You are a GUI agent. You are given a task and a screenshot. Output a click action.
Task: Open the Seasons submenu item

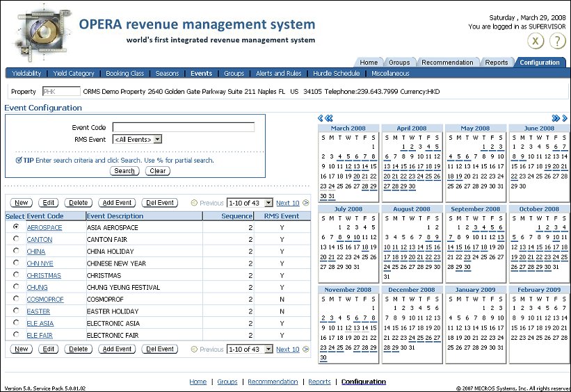coord(167,74)
